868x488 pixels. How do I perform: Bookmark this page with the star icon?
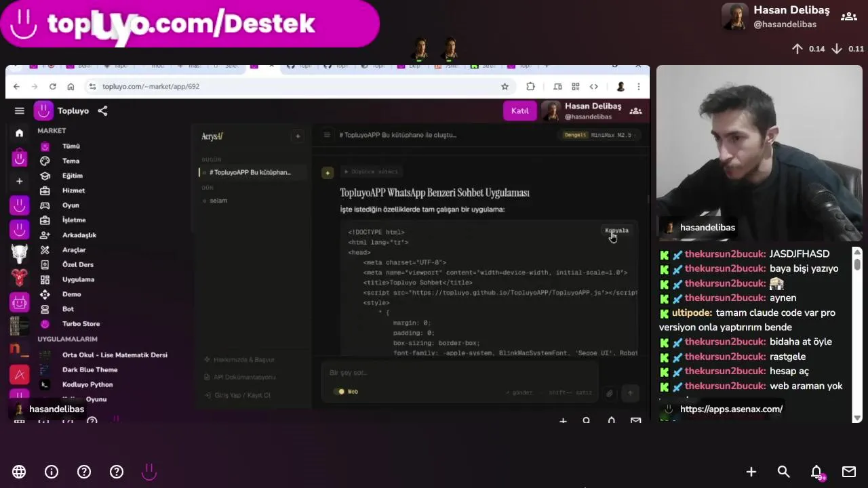(x=505, y=86)
